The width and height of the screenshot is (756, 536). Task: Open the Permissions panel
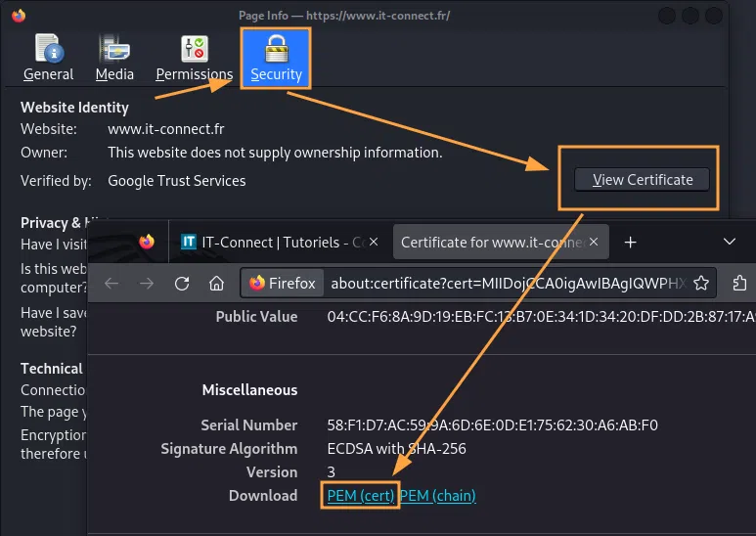pos(194,58)
